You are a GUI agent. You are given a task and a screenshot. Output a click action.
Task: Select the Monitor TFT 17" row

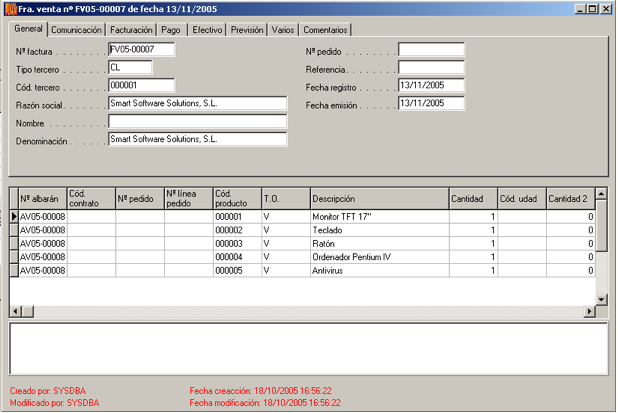[x=378, y=216]
